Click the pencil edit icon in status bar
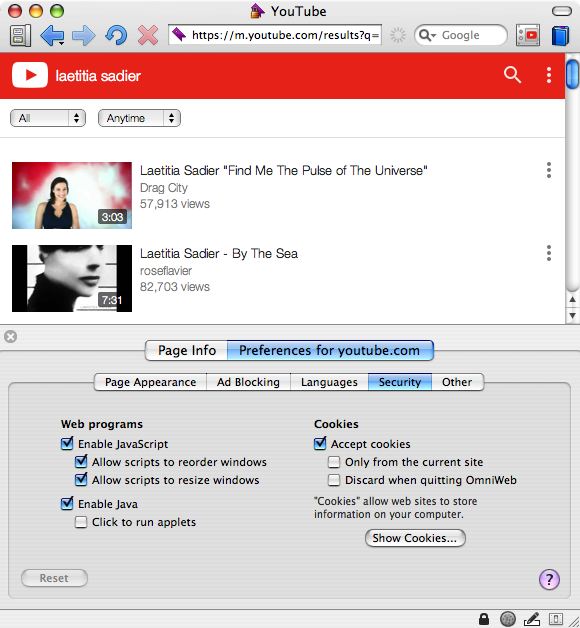 532,619
